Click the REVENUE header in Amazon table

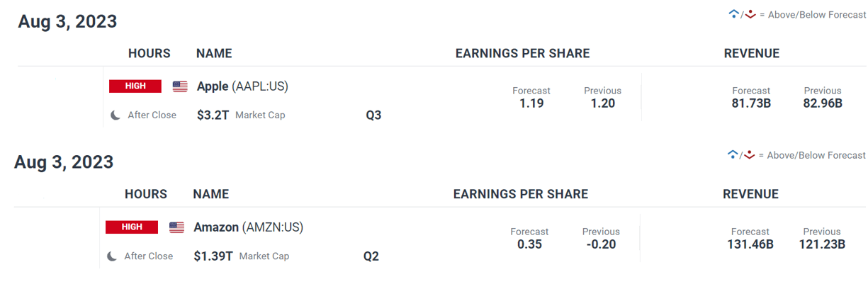(x=750, y=194)
